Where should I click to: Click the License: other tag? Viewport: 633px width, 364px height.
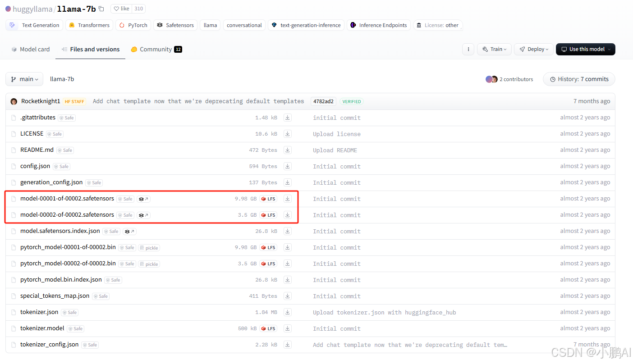coord(437,25)
